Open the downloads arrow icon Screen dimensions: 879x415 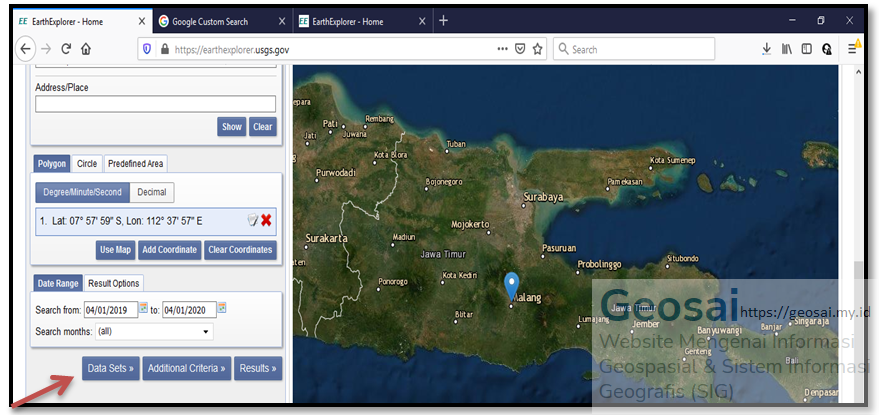(x=766, y=49)
